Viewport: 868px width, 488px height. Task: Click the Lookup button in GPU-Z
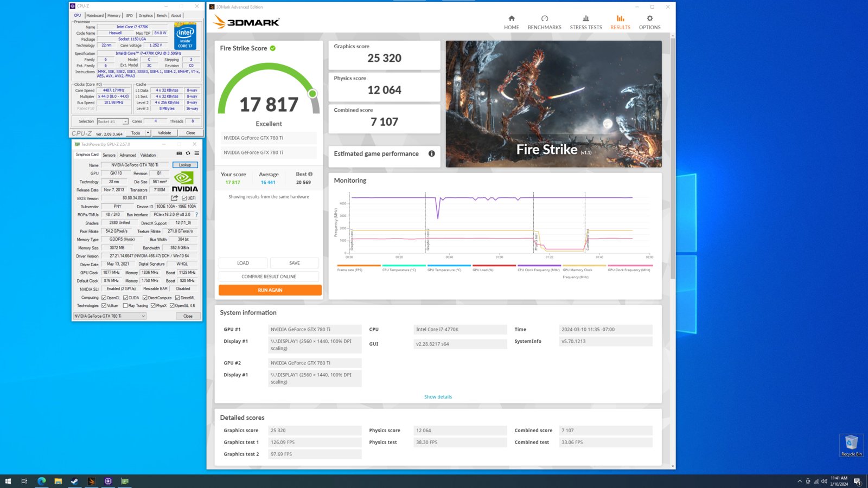click(185, 165)
